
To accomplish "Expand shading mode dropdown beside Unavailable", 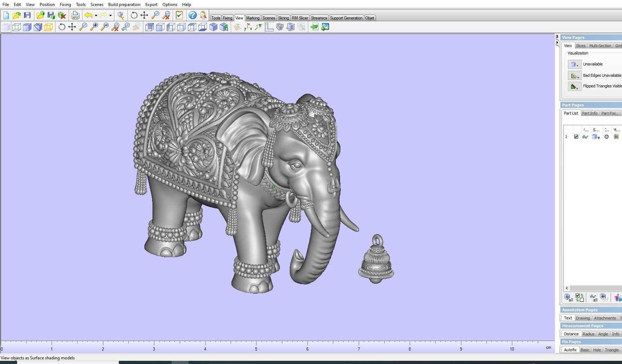I will [574, 64].
